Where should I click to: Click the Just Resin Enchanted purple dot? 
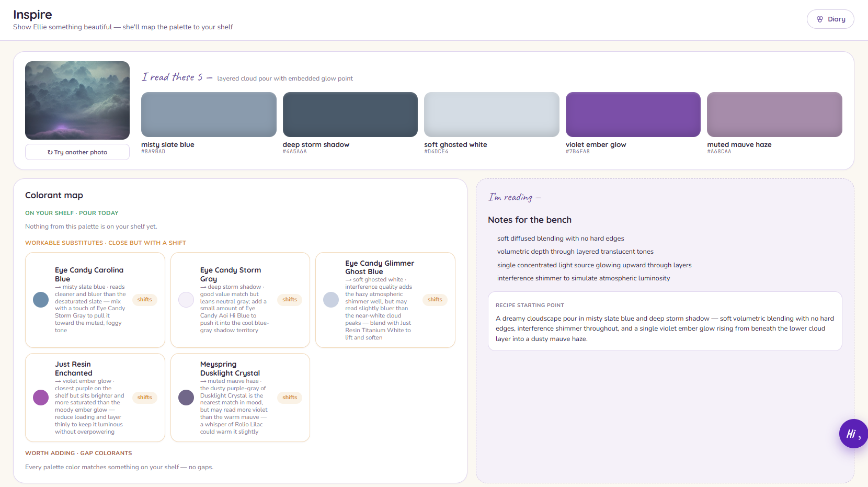41,398
